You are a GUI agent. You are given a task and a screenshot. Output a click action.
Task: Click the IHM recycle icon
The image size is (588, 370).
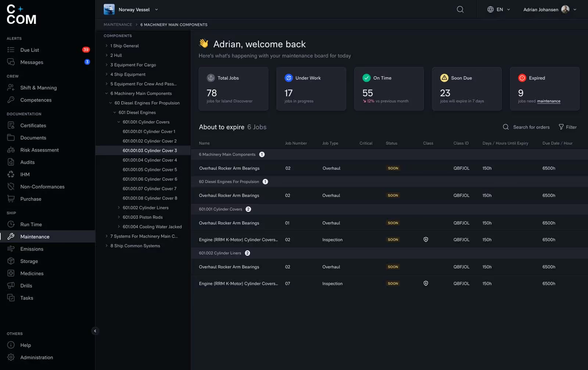pos(11,175)
